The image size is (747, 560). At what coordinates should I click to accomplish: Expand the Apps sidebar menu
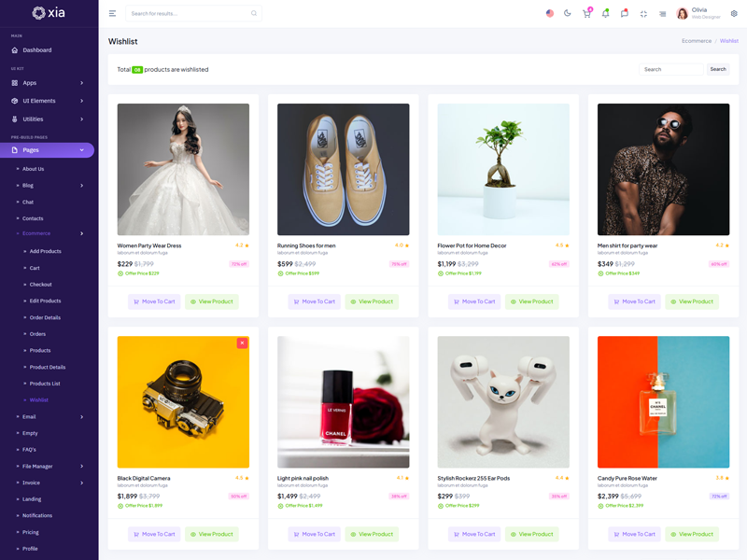coord(49,83)
